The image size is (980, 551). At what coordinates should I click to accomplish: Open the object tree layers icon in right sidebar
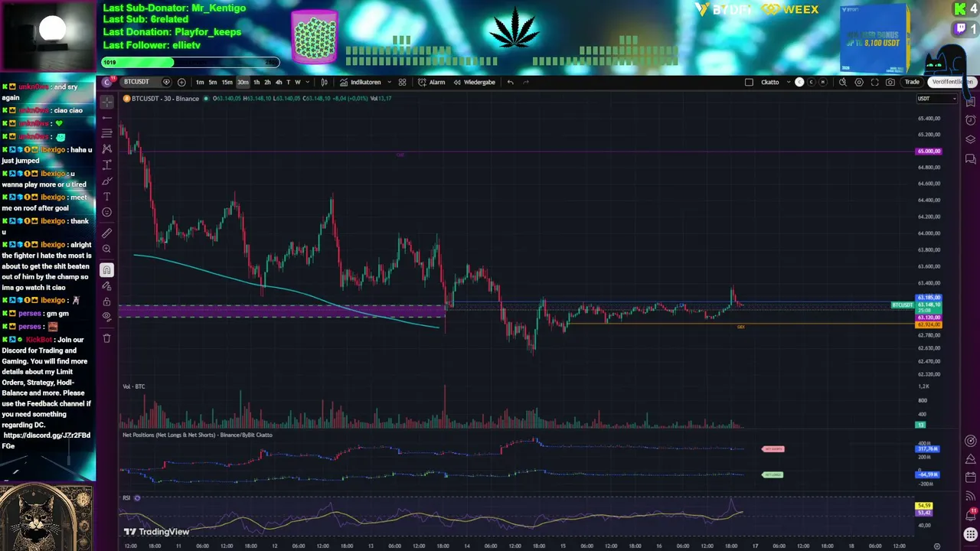970,139
